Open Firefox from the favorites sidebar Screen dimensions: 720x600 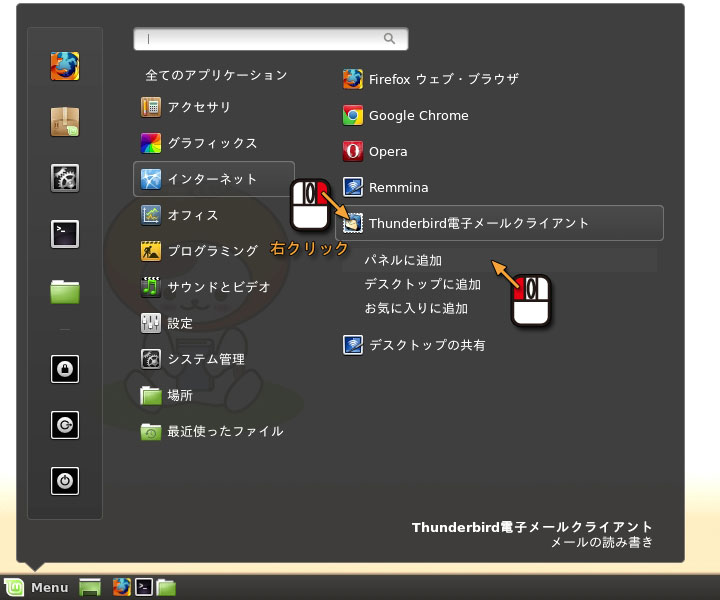(65, 66)
